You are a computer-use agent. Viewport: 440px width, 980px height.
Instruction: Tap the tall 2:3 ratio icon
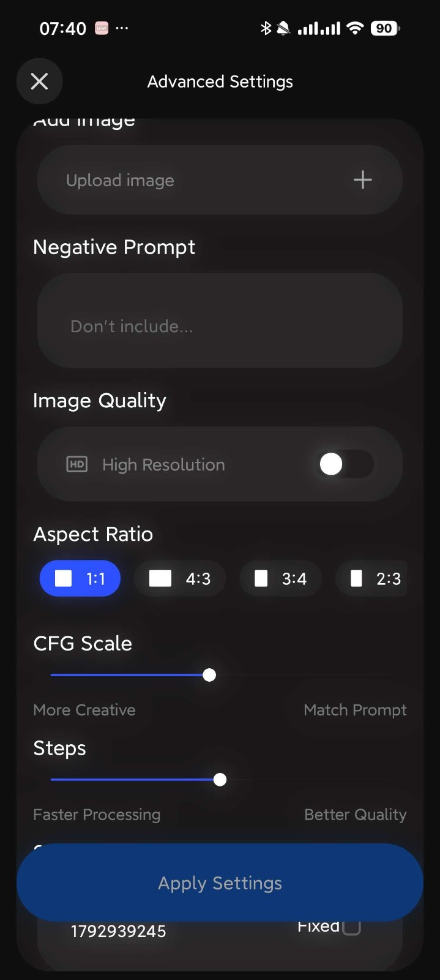pos(356,579)
